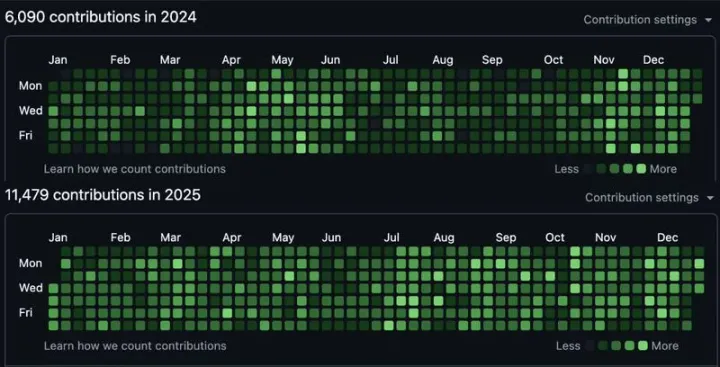720x367 pixels.
Task: Open 'Learn how we count contributions' under 2025 graph
Action: (x=135, y=346)
